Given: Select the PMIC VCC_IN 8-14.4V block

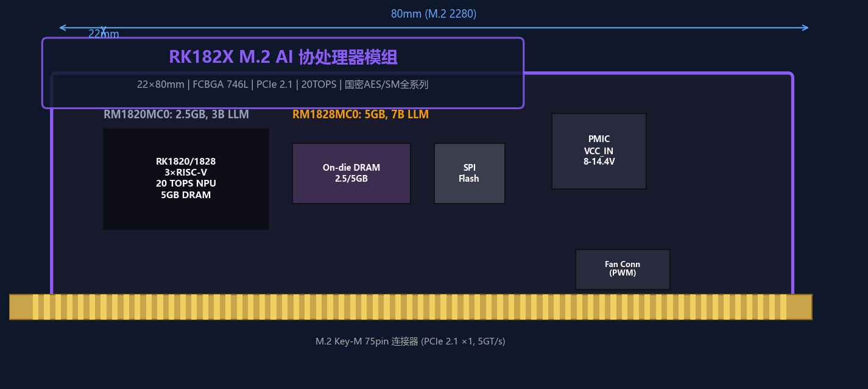Looking at the screenshot, I should (x=599, y=151).
